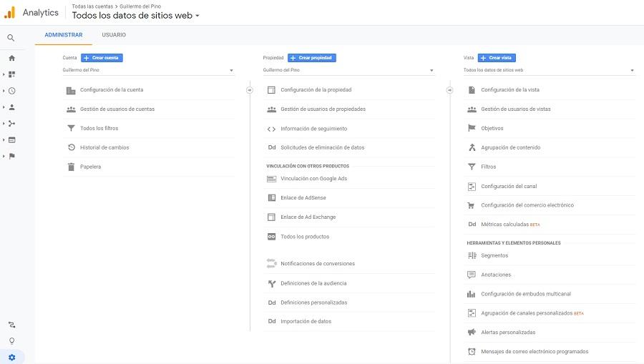Expand the Acquisition sidebar section arrow
The width and height of the screenshot is (644, 364).
pyautogui.click(x=4, y=124)
